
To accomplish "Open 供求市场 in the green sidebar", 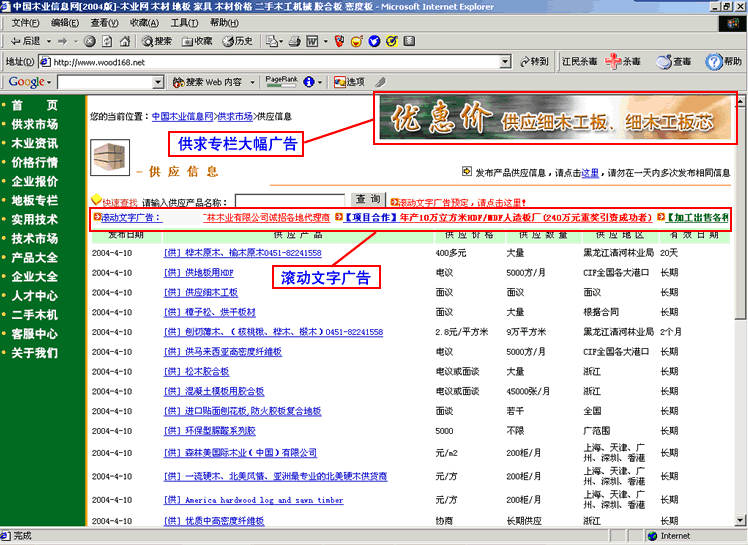I will 35,124.
